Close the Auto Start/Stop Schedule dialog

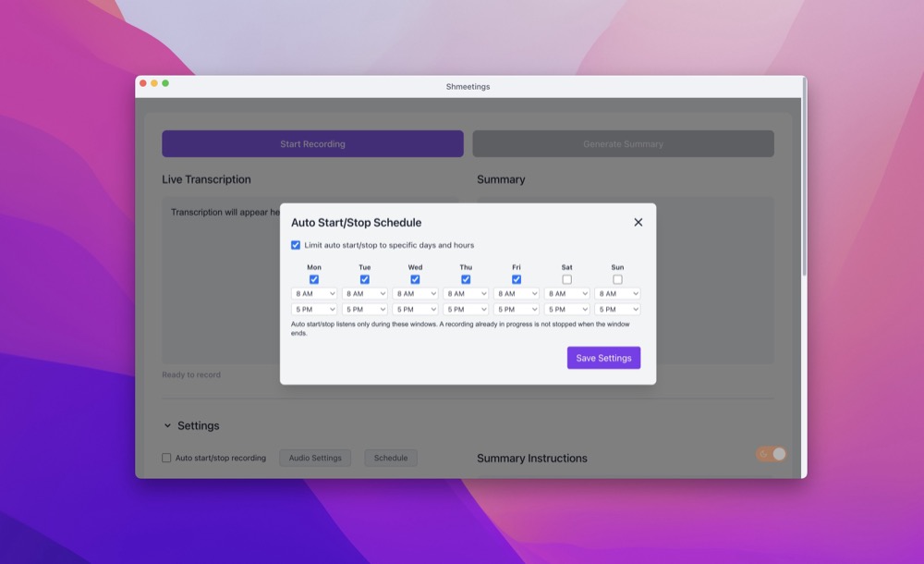[638, 223]
